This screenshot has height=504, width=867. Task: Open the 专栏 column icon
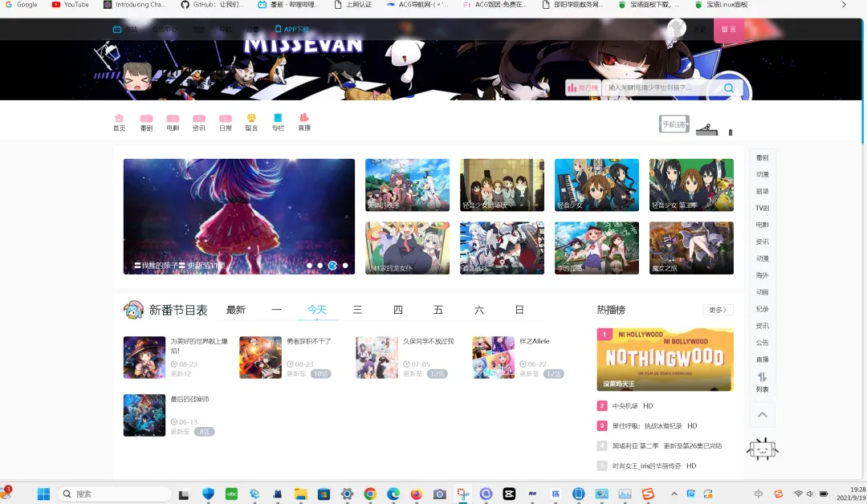coord(278,122)
